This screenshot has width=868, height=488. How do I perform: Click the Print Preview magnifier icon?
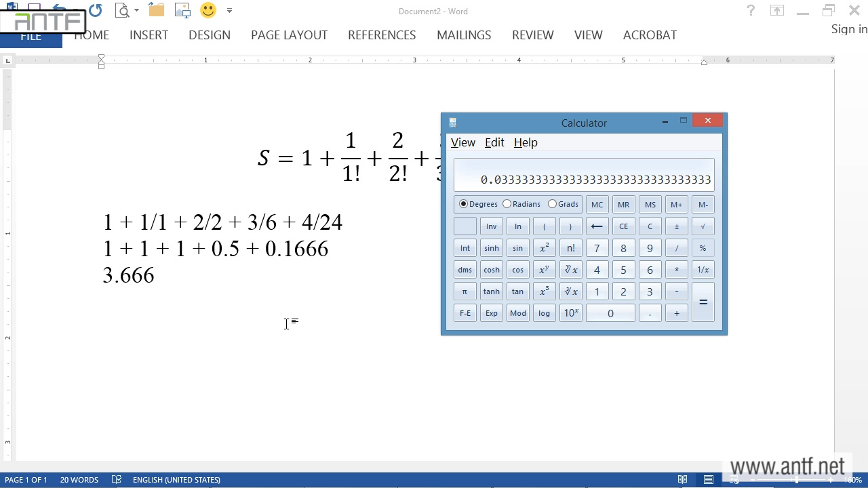pyautogui.click(x=122, y=10)
